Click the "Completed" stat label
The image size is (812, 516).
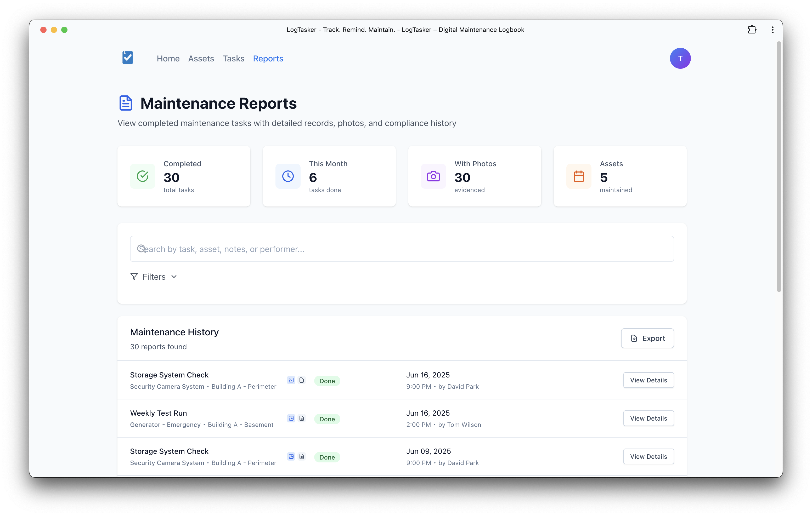[182, 163]
